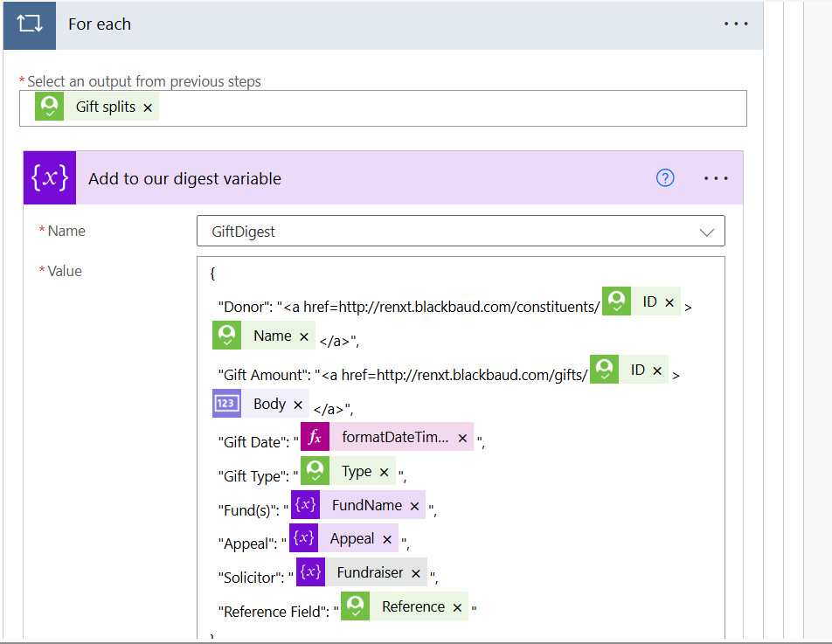Remove the Appeal variable token

pos(387,539)
